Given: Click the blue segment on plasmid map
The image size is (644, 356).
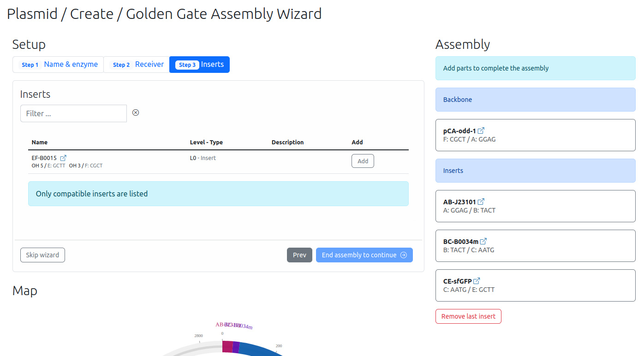Looking at the screenshot, I should 258,349.
